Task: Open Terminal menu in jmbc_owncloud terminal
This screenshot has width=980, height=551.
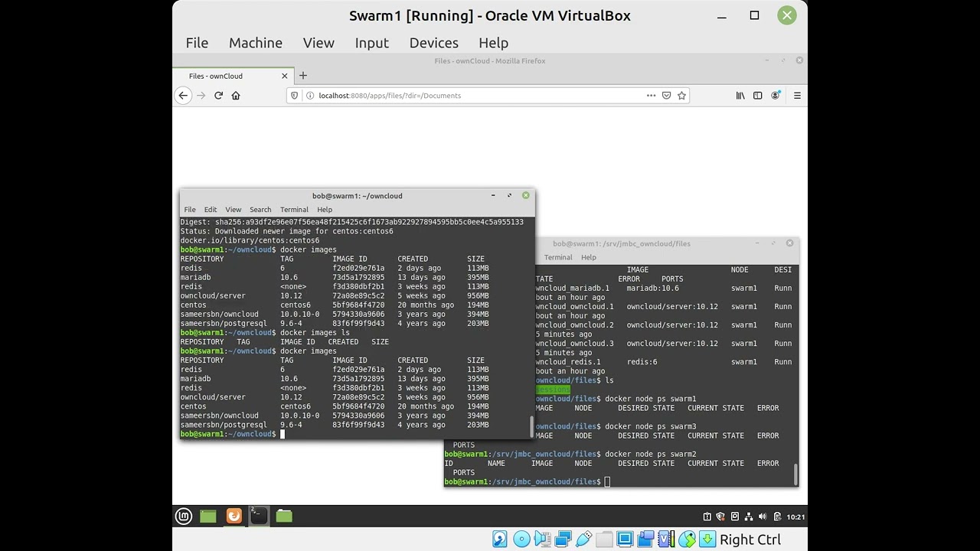Action: tap(558, 258)
